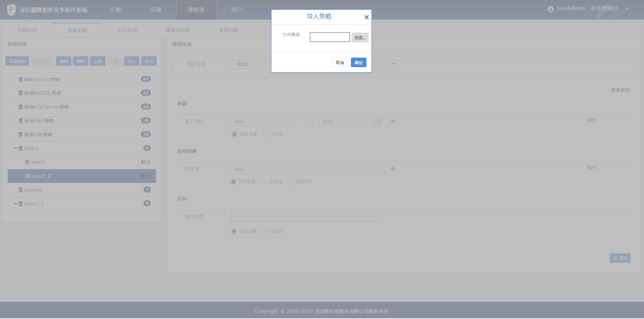This screenshot has width=644, height=319.
Task: Select 不包括 radio under 客户端IP
Action: (265, 134)
